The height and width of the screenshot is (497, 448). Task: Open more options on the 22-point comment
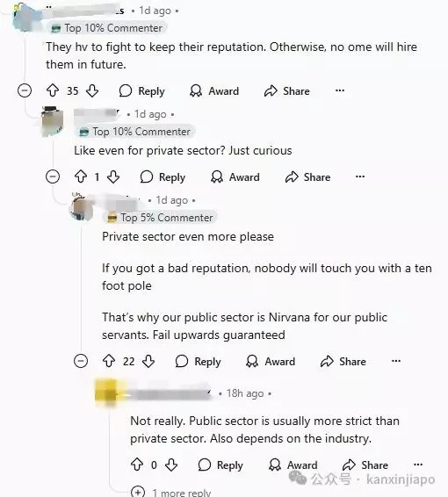(x=396, y=361)
